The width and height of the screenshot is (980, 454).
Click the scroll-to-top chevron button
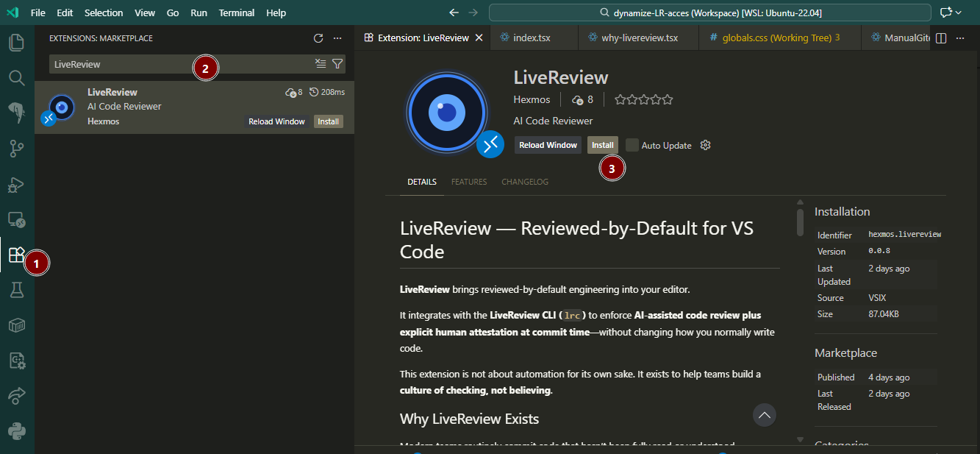pos(765,416)
